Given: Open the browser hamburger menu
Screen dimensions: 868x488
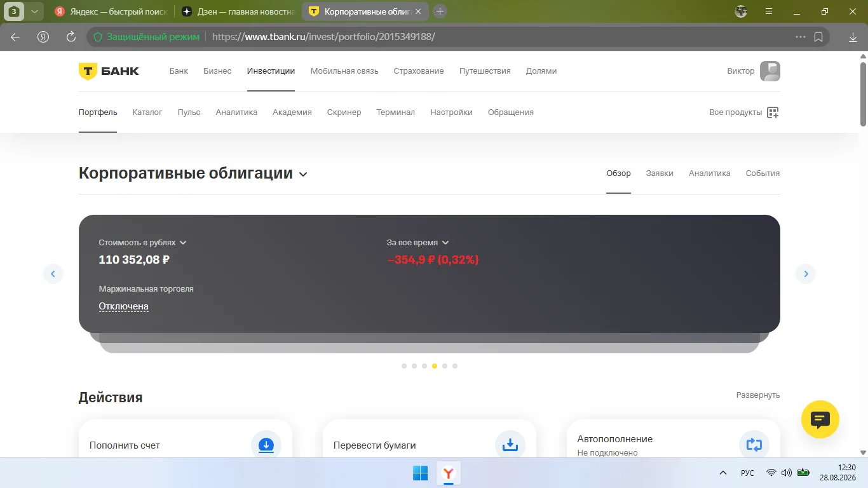Looking at the screenshot, I should (x=769, y=11).
